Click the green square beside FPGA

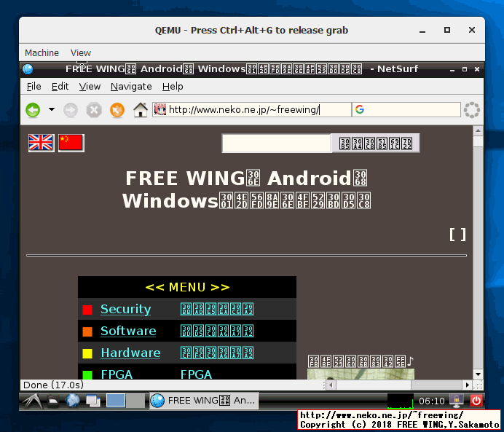pyautogui.click(x=87, y=374)
